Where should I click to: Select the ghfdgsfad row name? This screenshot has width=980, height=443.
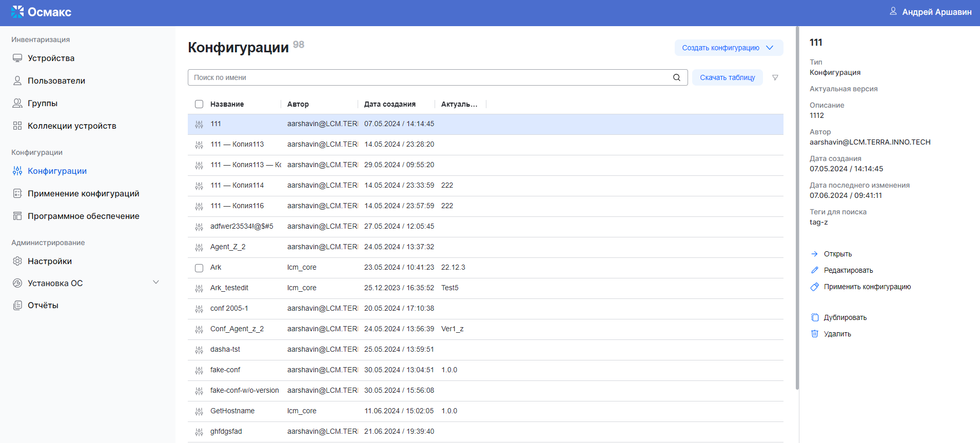pyautogui.click(x=226, y=431)
